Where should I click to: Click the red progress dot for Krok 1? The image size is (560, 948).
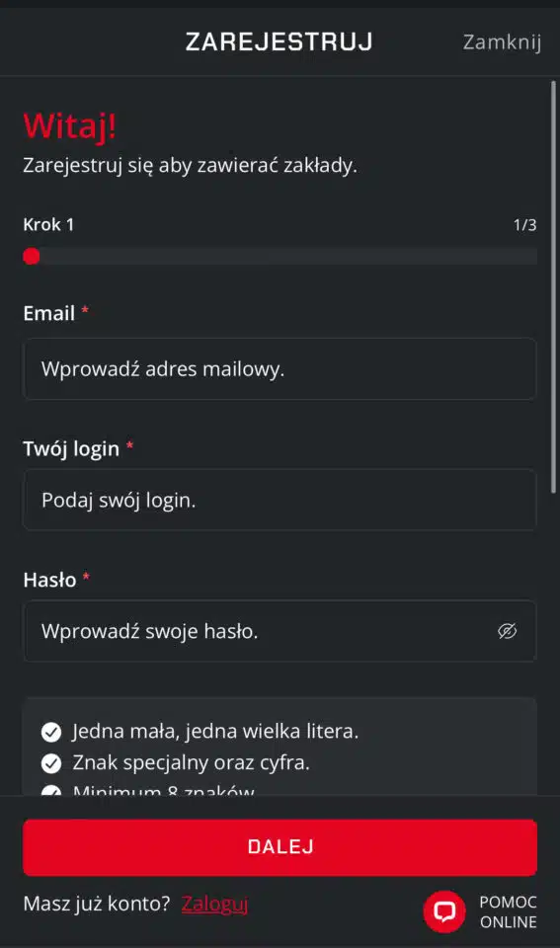click(32, 257)
